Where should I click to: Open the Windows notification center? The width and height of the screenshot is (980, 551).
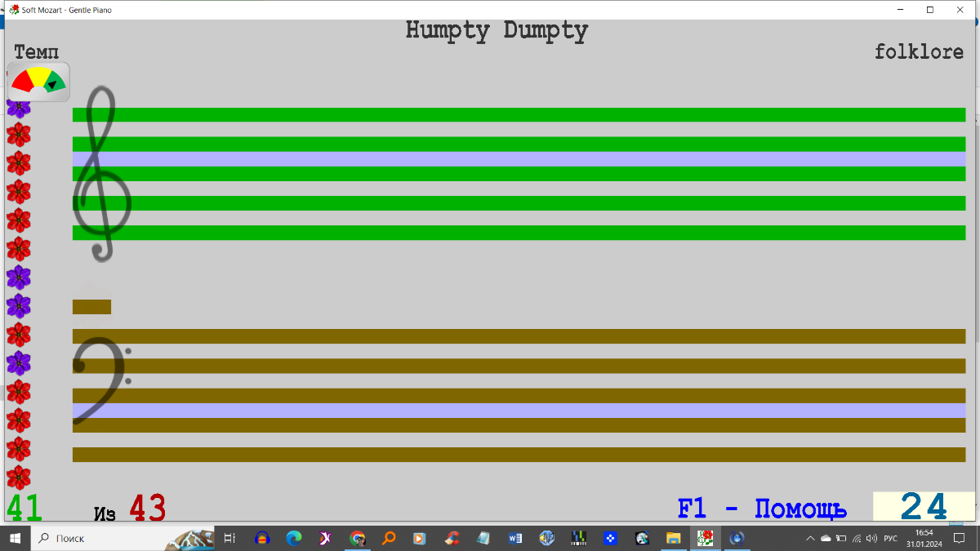[960, 538]
